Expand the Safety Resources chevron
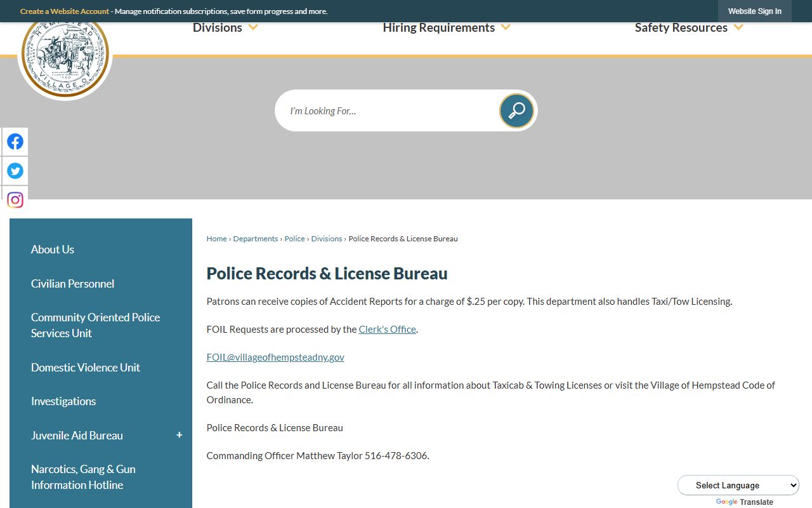 coord(738,27)
